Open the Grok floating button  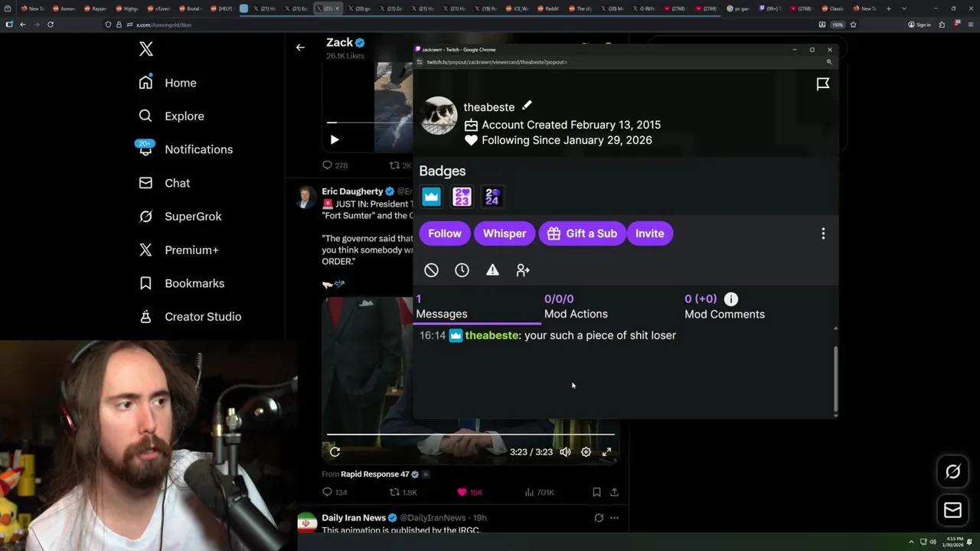953,472
